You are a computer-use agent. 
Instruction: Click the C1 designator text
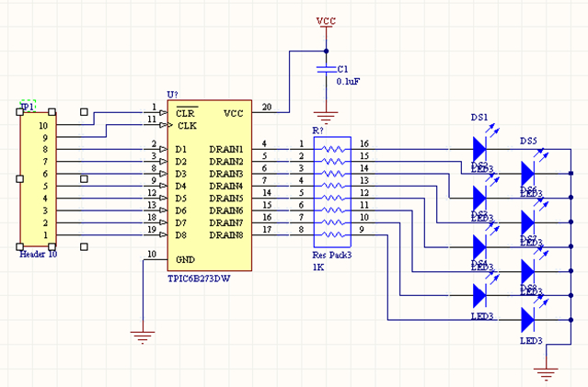(343, 69)
